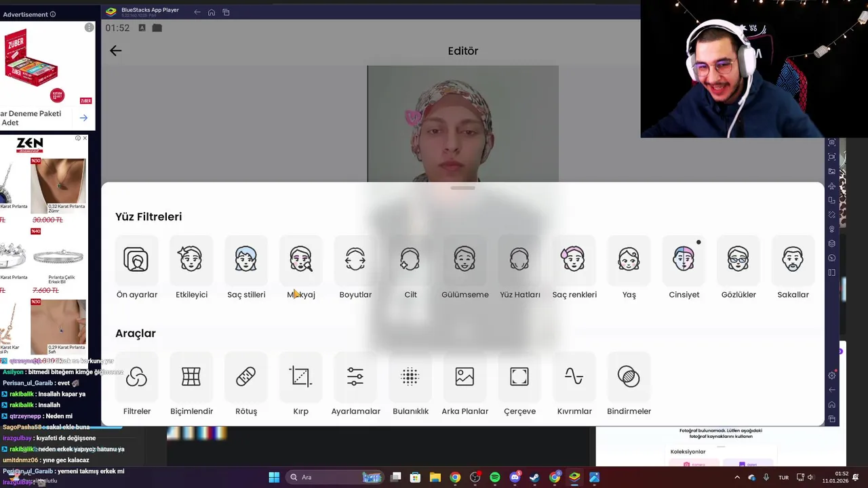Screen dimensions: 868x488
Task: Go back from the Editör screen
Action: tap(116, 50)
